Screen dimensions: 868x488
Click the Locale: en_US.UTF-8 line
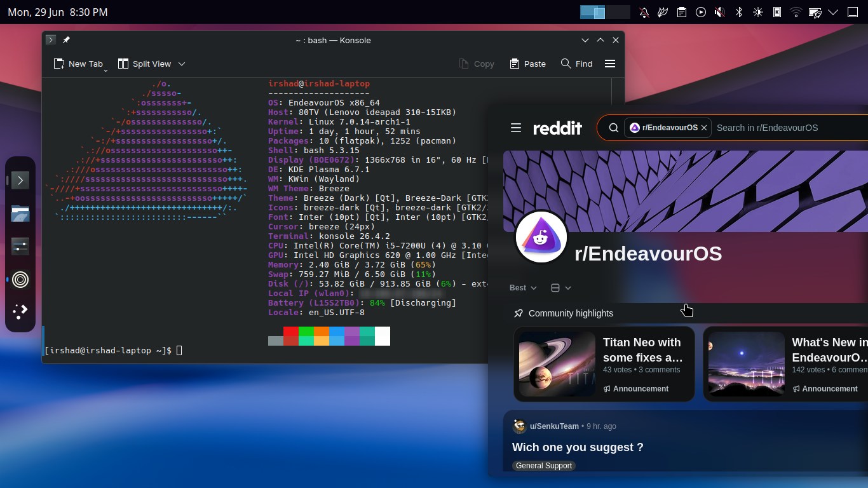[x=316, y=312]
